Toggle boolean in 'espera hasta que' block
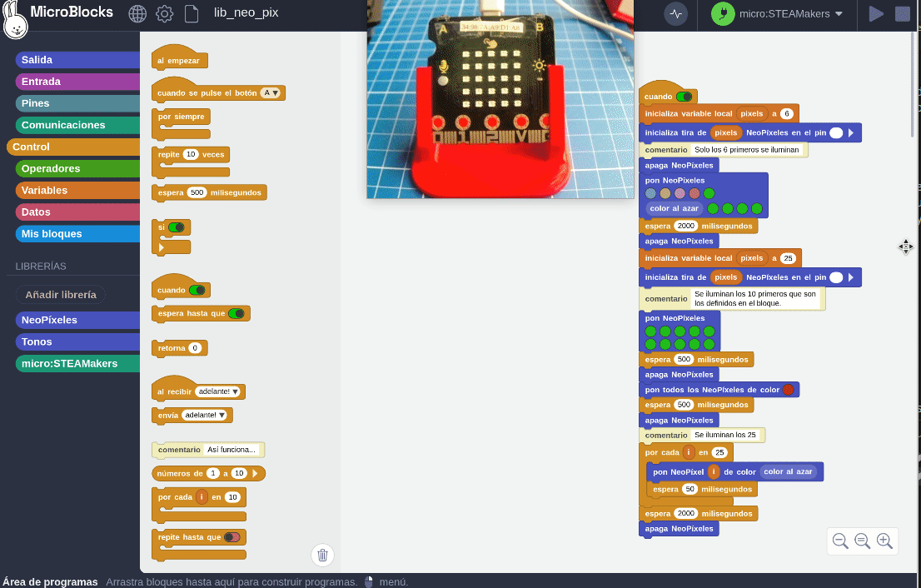The width and height of the screenshot is (921, 588). [236, 314]
